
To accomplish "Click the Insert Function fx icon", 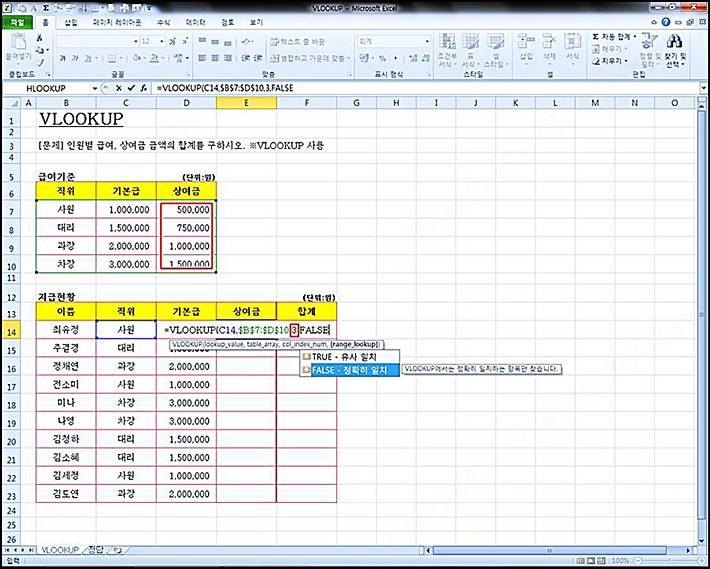I will [x=144, y=88].
